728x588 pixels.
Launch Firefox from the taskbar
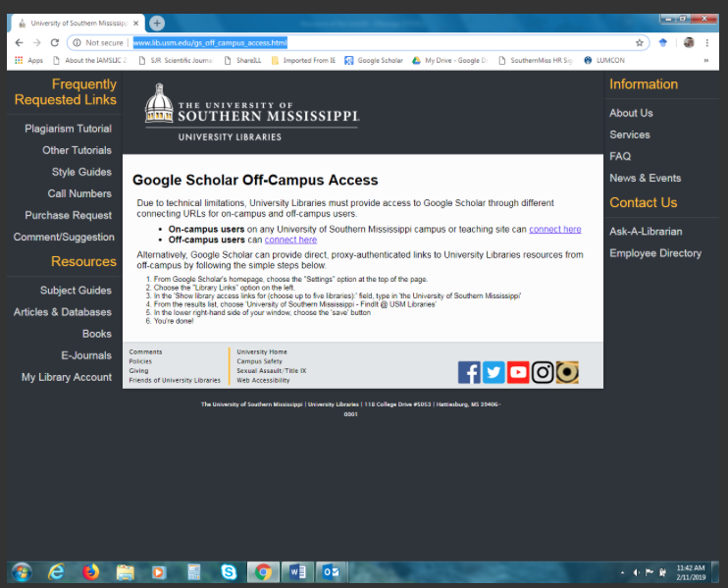(90, 572)
